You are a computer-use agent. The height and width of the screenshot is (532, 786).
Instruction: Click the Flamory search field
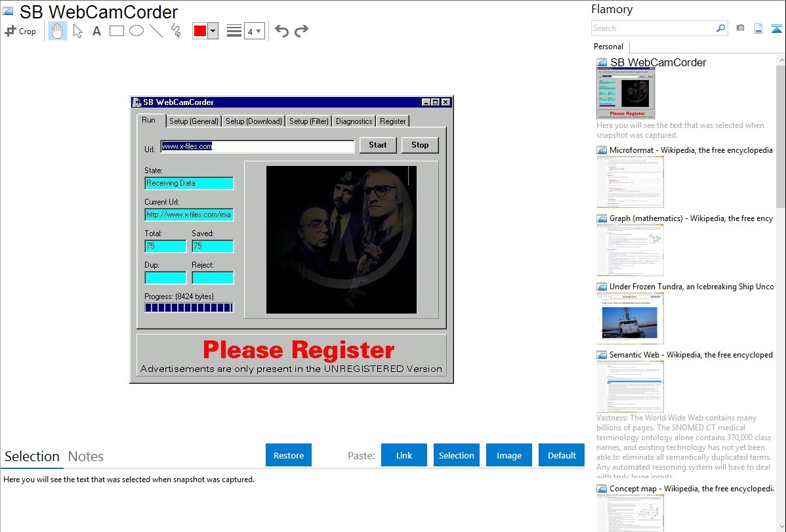(653, 28)
